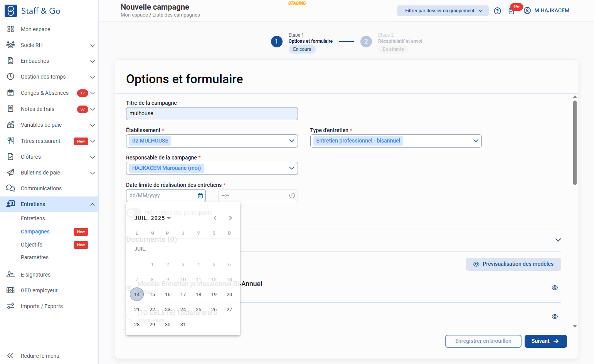Go to next month in calendar

231,218
